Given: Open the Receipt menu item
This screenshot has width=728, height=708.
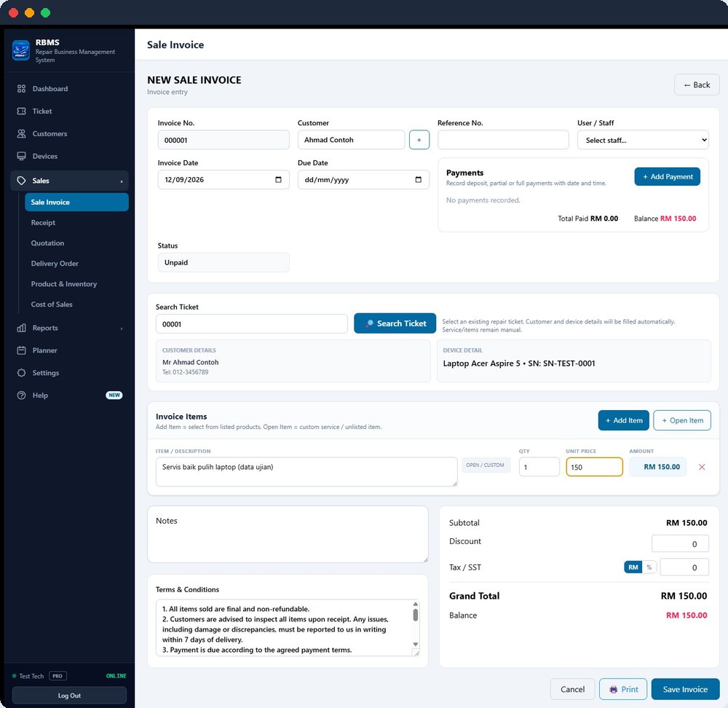Looking at the screenshot, I should coord(43,223).
